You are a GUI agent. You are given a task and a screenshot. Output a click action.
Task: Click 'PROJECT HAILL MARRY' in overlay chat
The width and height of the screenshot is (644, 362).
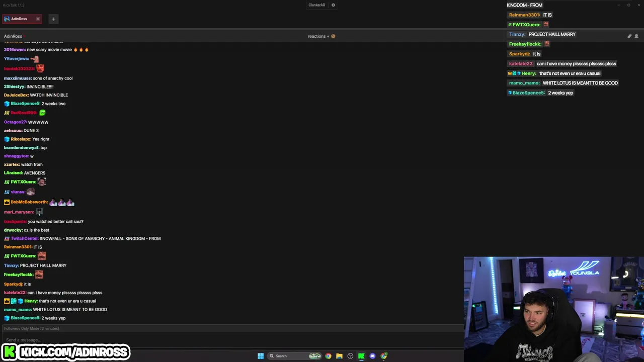click(x=552, y=34)
